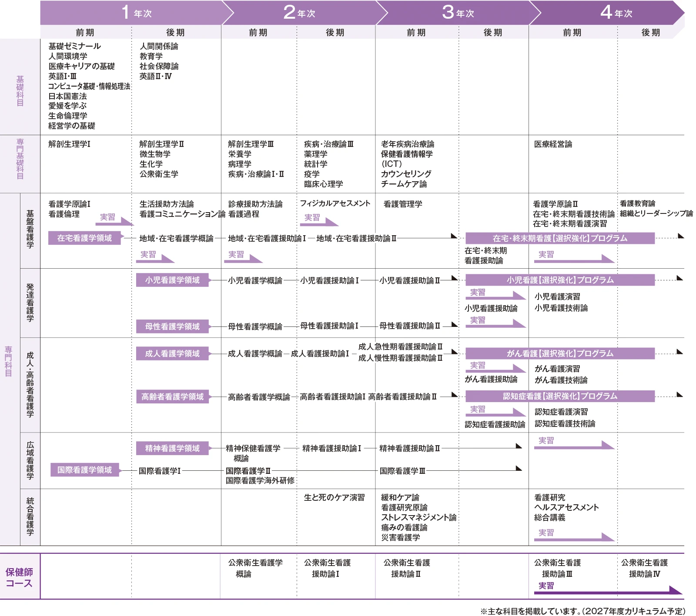Click the 実習 arrow above がん看護援助論
Viewport: 696px width, 616px height.
pos(495,367)
